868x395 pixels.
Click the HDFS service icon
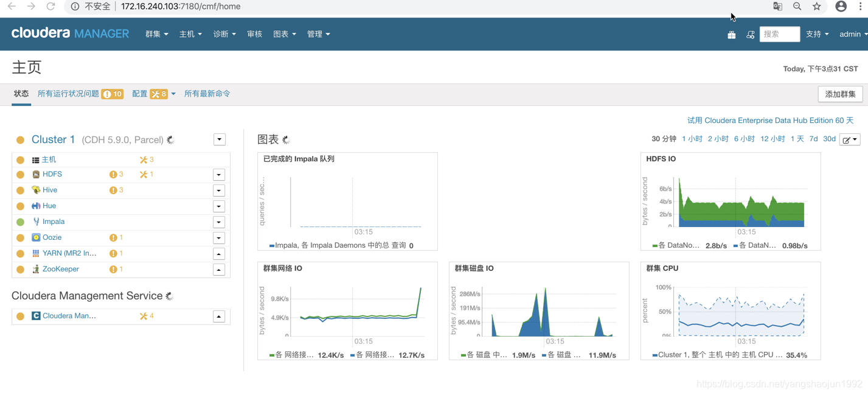(36, 174)
